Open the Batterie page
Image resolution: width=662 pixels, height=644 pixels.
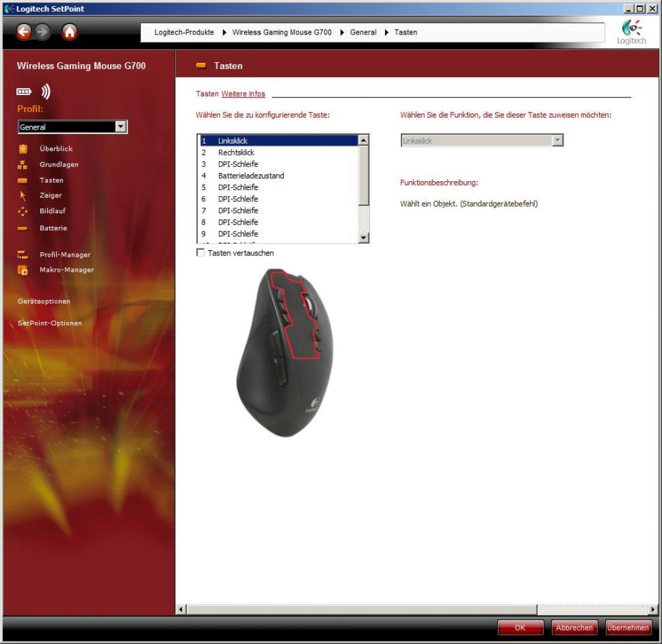point(53,228)
